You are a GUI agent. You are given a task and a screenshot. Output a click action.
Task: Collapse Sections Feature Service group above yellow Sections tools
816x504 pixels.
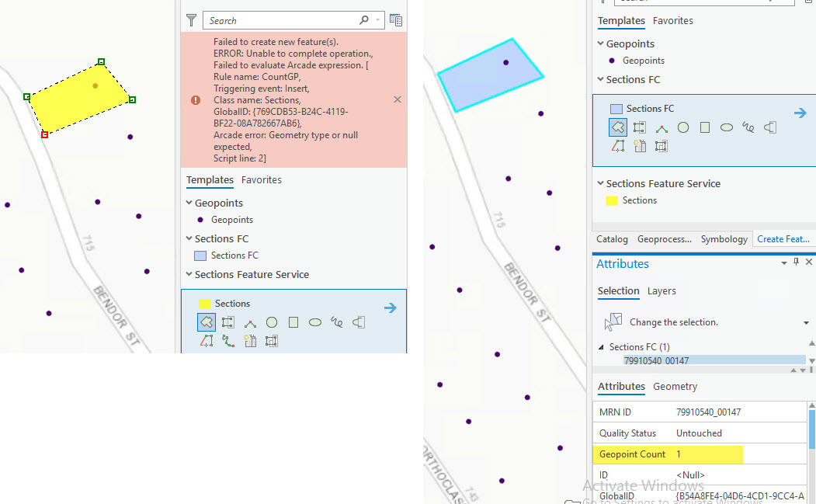coord(189,274)
